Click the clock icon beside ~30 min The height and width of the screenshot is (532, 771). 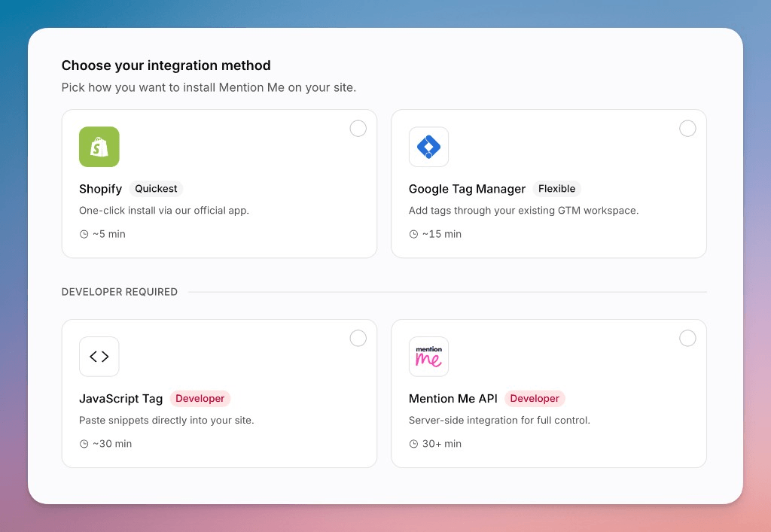point(84,444)
